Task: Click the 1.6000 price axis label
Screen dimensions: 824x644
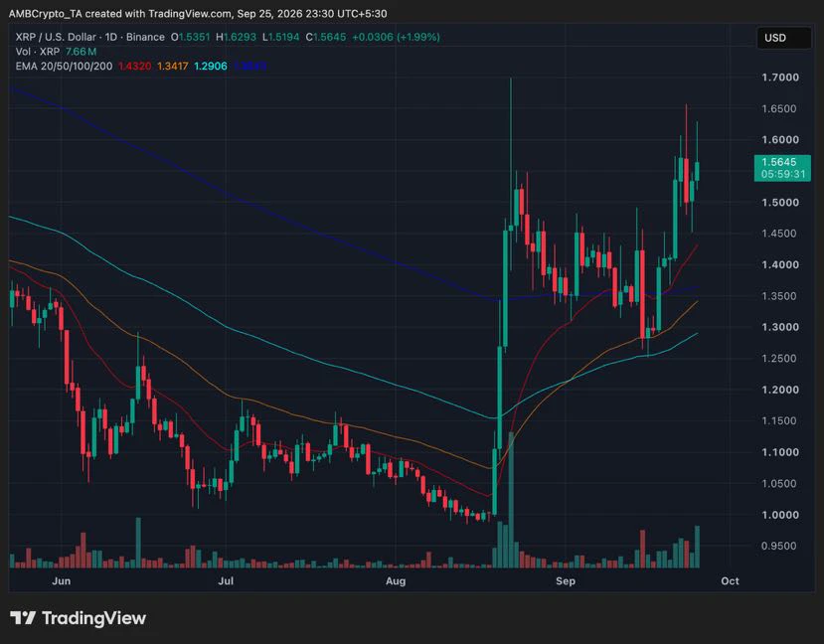Action: [780, 140]
